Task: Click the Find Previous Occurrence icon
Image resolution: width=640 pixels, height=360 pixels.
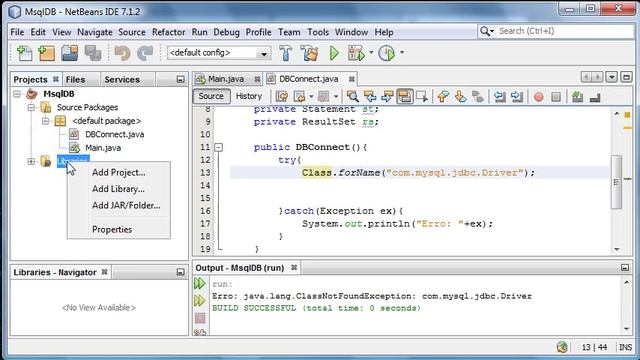Action: [370, 97]
